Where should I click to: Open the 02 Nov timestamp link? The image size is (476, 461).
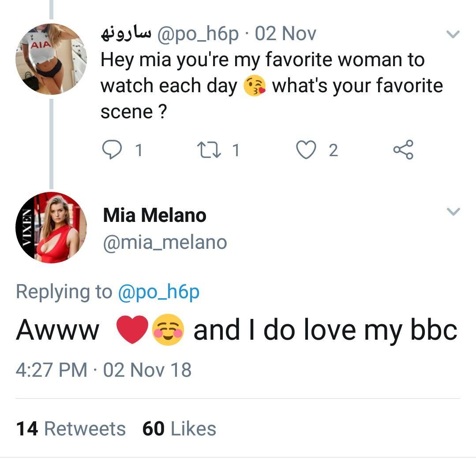coord(285,34)
